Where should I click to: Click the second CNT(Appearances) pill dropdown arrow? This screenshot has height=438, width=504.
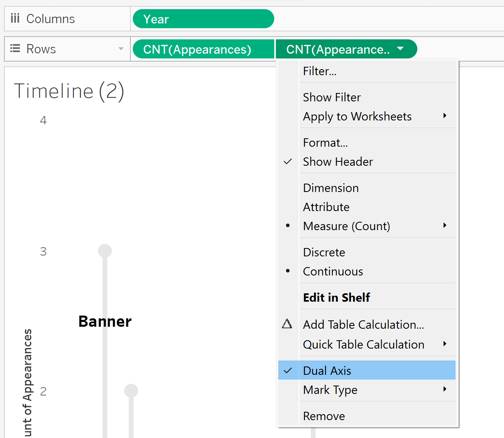pos(400,49)
